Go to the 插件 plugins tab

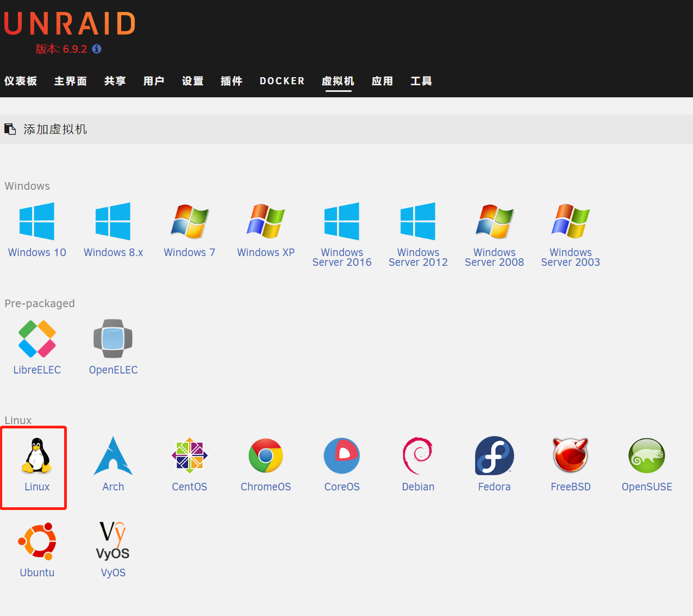(x=232, y=81)
